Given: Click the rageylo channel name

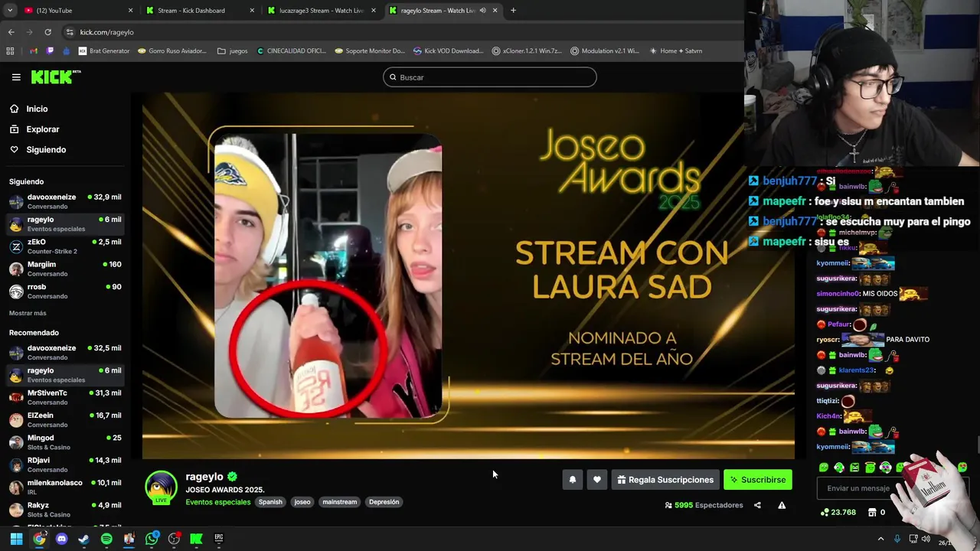Looking at the screenshot, I should 204,477.
